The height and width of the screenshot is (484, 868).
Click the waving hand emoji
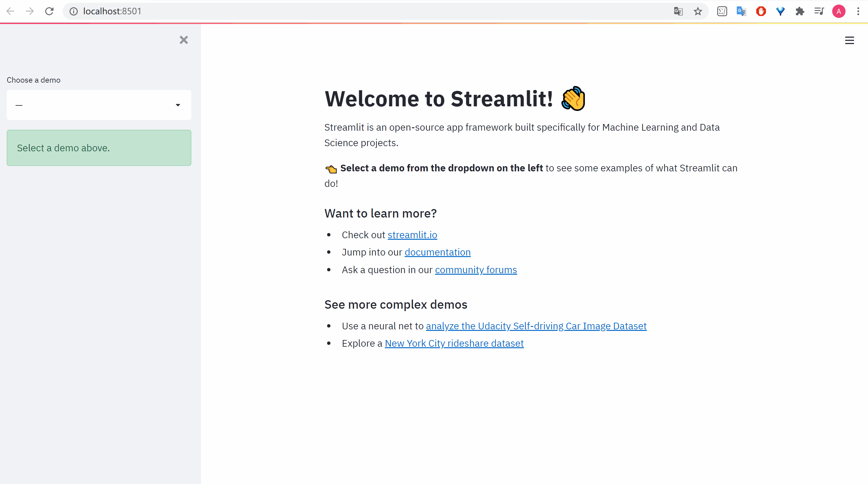573,98
